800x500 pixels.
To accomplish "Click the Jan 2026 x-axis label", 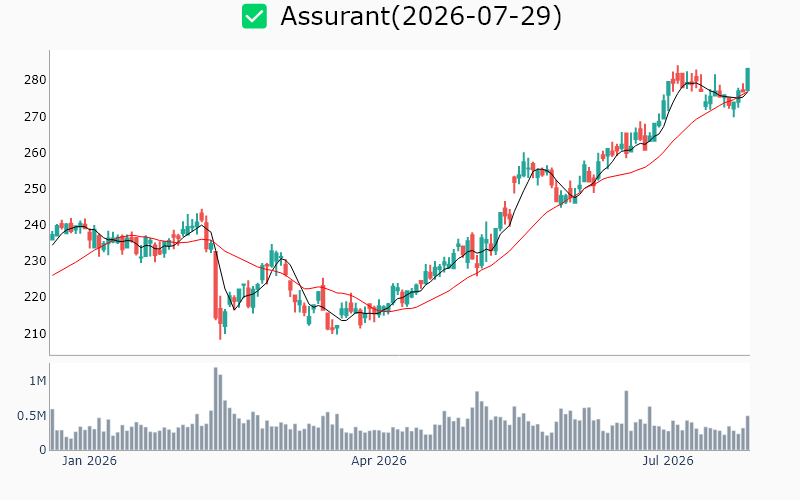I will [x=89, y=461].
